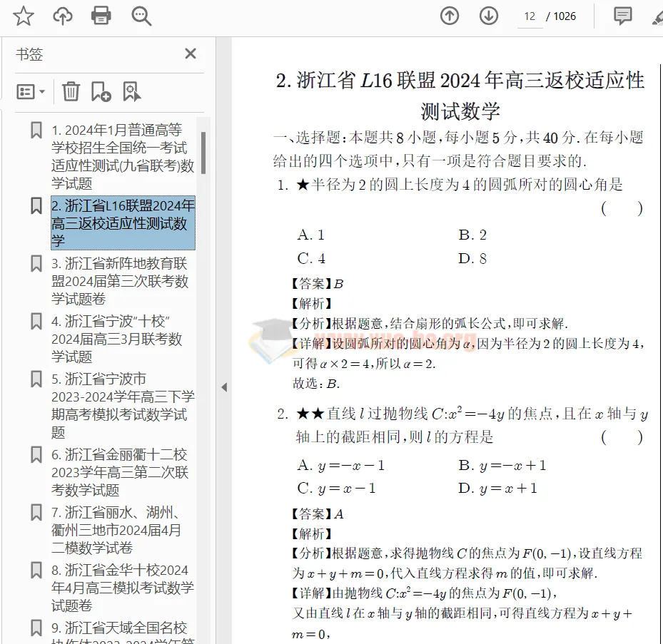Image resolution: width=663 pixels, height=644 pixels.
Task: Click the find bookmark icon
Action: 132,91
